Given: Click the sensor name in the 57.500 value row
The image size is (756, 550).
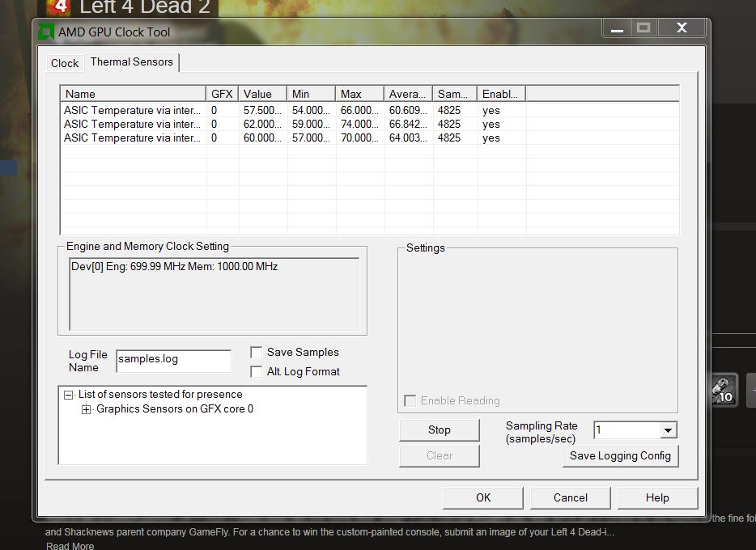Looking at the screenshot, I should pyautogui.click(x=132, y=110).
